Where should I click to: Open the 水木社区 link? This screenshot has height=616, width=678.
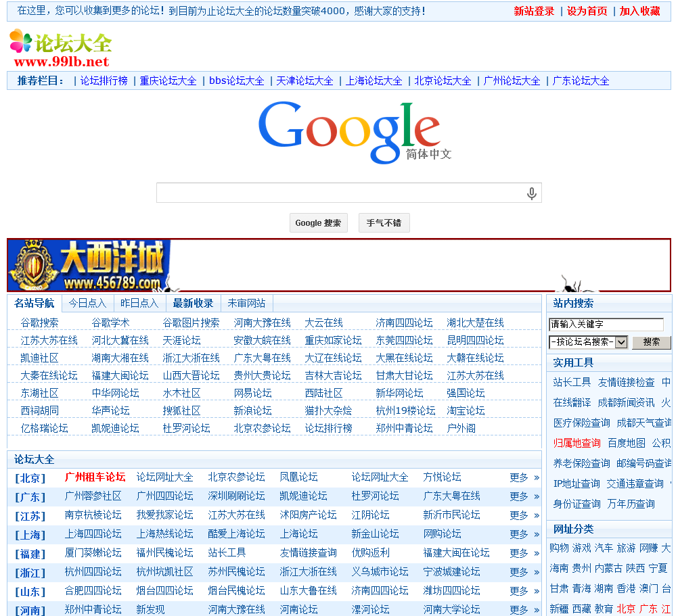pos(181,394)
